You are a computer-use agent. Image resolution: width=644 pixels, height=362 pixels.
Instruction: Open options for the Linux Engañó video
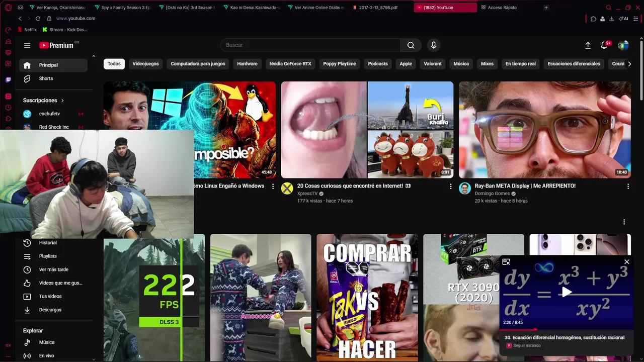click(x=273, y=187)
